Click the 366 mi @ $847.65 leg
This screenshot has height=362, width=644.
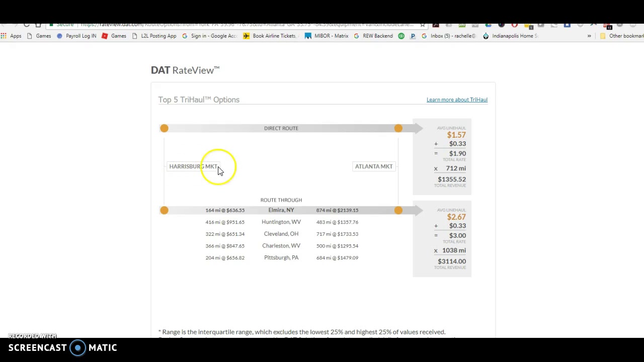click(225, 246)
